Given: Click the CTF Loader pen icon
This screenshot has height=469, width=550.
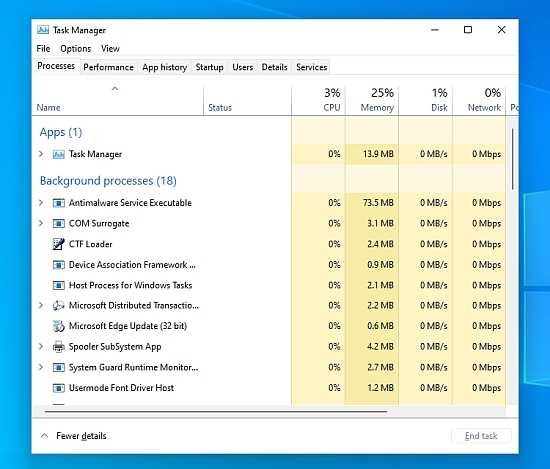Looking at the screenshot, I should [58, 244].
